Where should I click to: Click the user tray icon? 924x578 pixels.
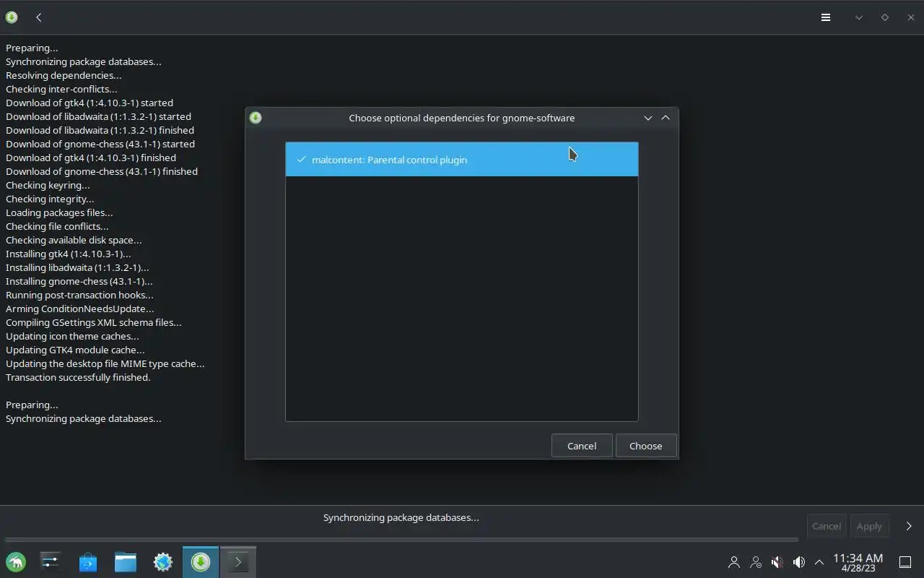pyautogui.click(x=734, y=562)
